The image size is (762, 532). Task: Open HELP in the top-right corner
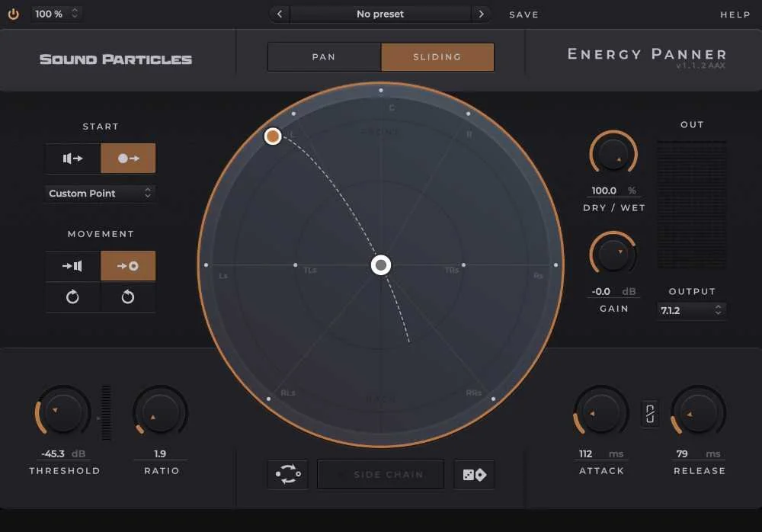(735, 14)
